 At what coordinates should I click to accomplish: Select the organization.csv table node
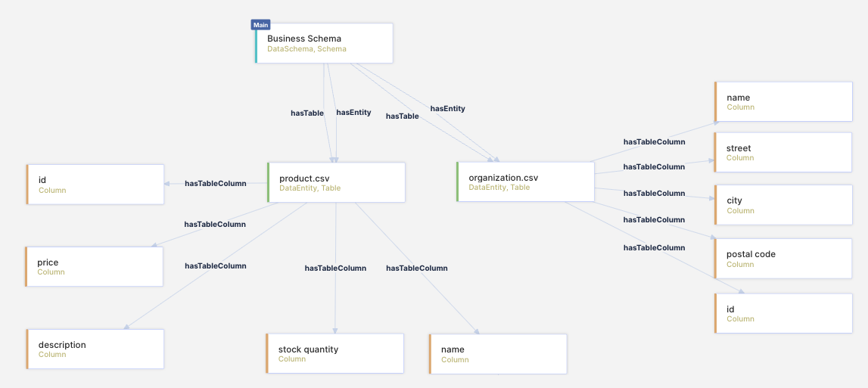pos(525,182)
